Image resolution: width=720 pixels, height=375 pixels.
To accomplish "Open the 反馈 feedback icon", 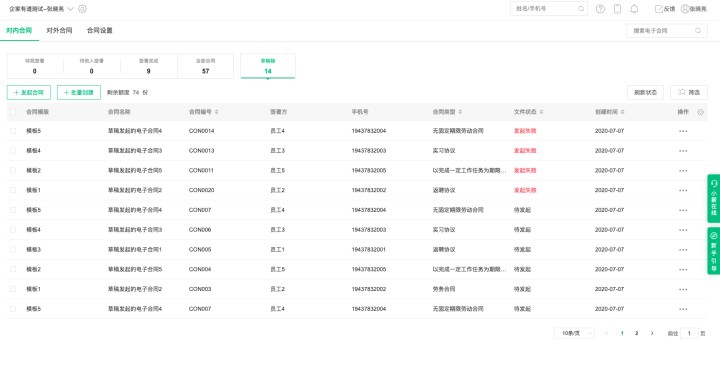I will tap(664, 9).
